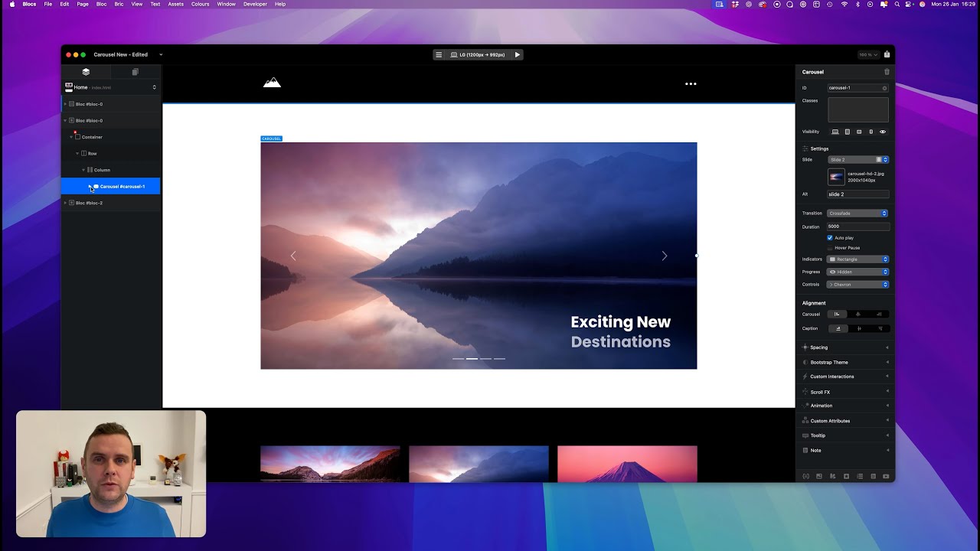This screenshot has height=551, width=980.
Task: Click the mountain logo in the navbar
Action: pyautogui.click(x=272, y=83)
